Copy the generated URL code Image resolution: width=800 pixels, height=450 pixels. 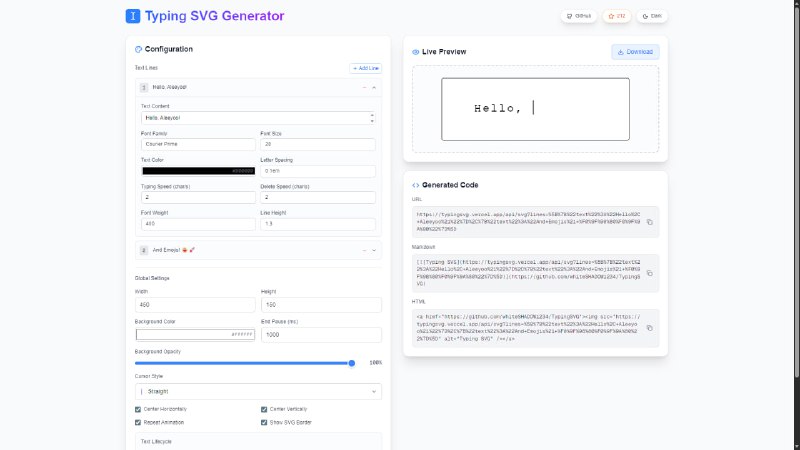[649, 221]
